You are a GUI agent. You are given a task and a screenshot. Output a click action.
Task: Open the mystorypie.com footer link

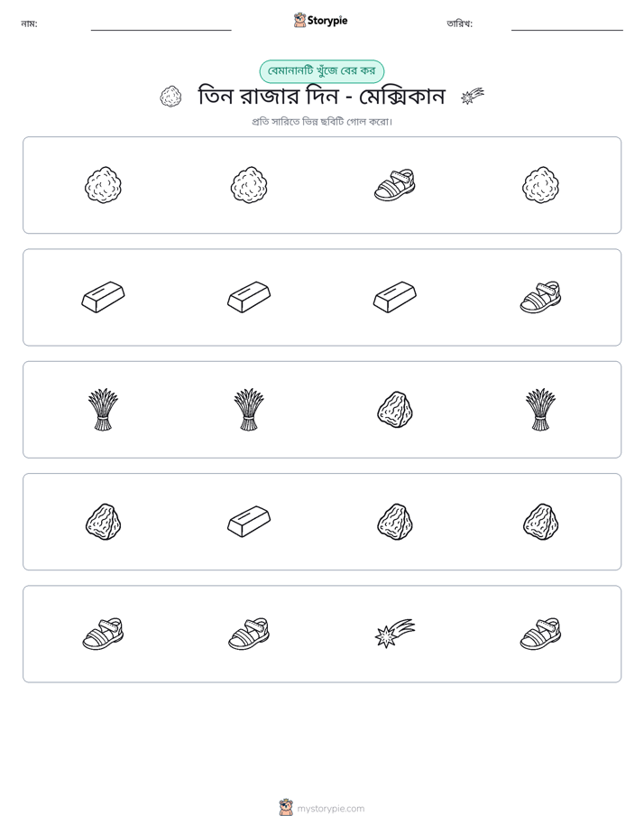coord(330,809)
